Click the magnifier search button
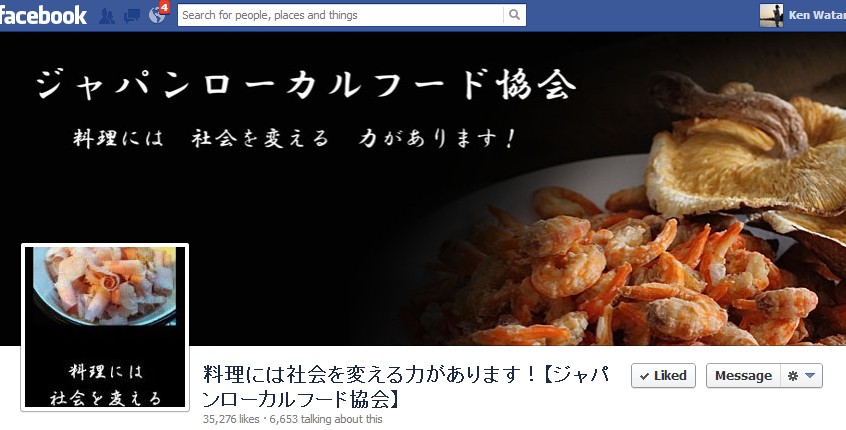 pos(515,15)
